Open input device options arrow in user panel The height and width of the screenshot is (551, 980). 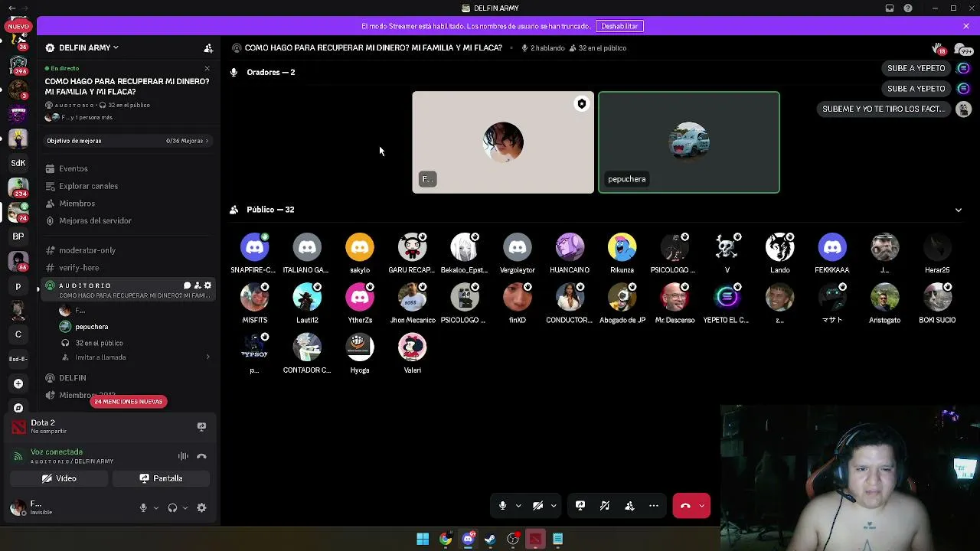tap(156, 507)
